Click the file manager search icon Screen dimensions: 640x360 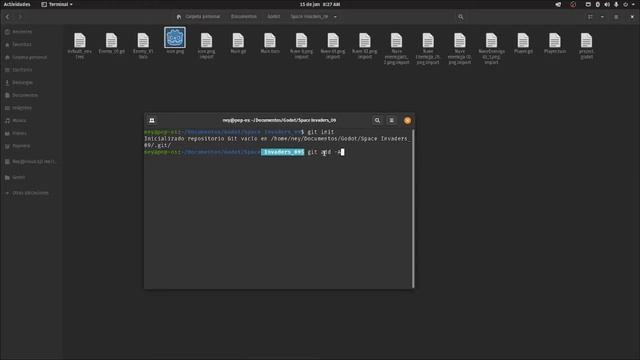point(460,17)
